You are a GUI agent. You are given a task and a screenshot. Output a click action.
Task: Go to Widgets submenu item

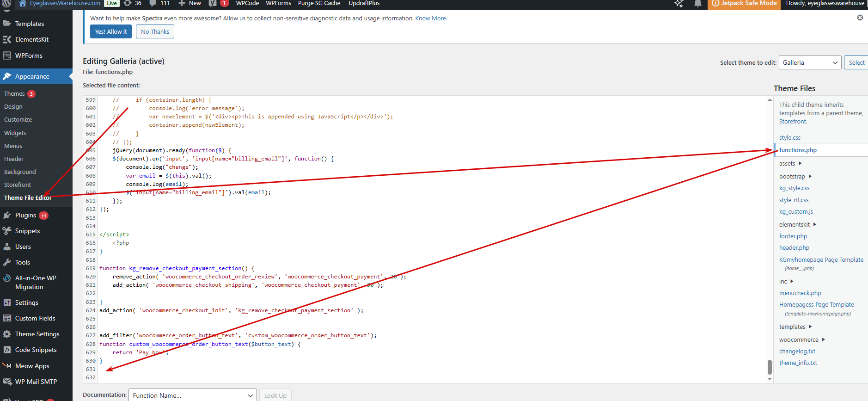pos(15,133)
